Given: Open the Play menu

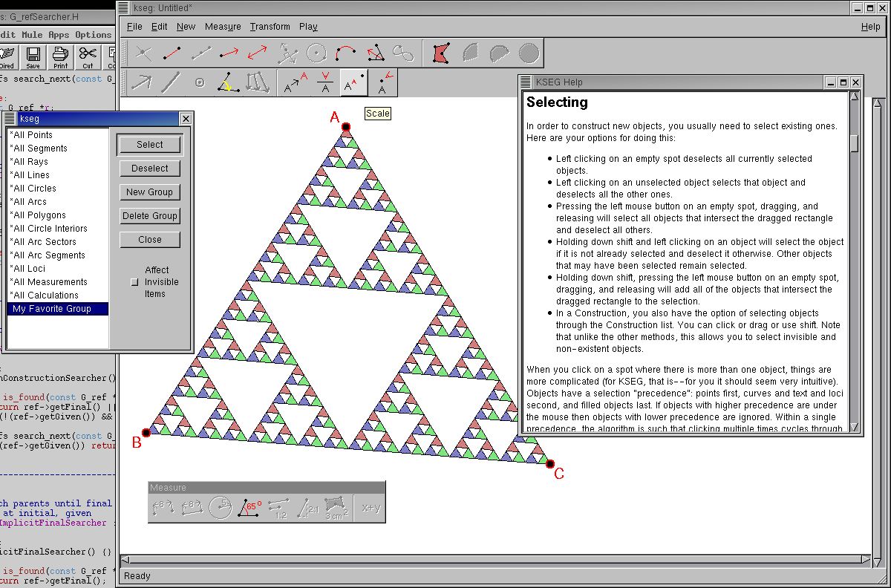Looking at the screenshot, I should point(308,27).
